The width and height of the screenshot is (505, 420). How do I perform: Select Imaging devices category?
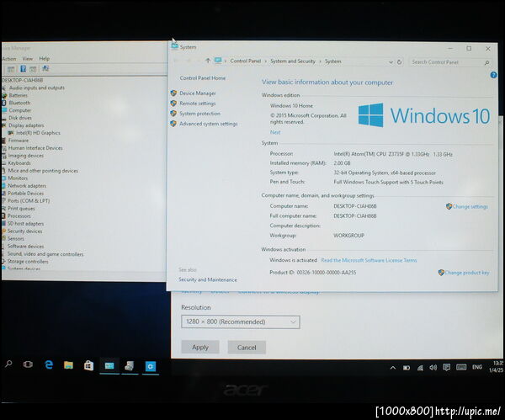tap(26, 156)
